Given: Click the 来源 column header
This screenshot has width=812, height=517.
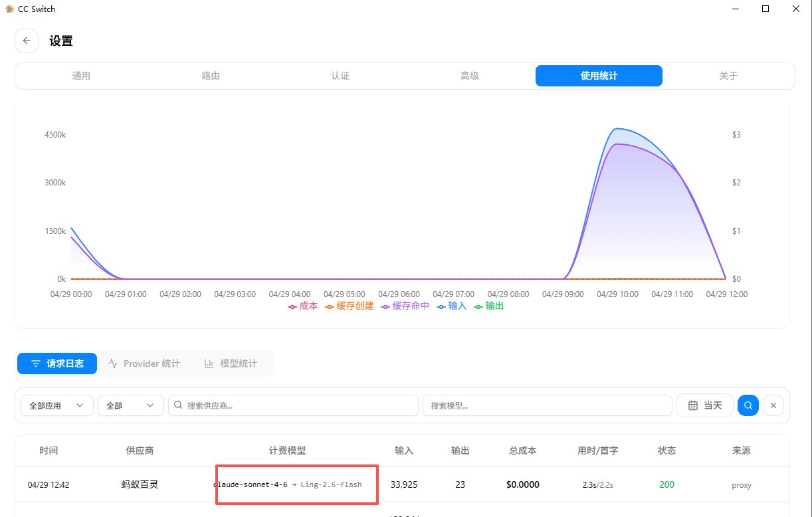Looking at the screenshot, I should pos(742,451).
